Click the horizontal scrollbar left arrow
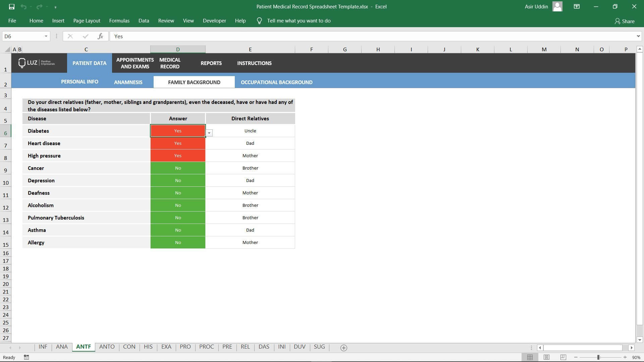Image resolution: width=644 pixels, height=362 pixels. point(540,348)
